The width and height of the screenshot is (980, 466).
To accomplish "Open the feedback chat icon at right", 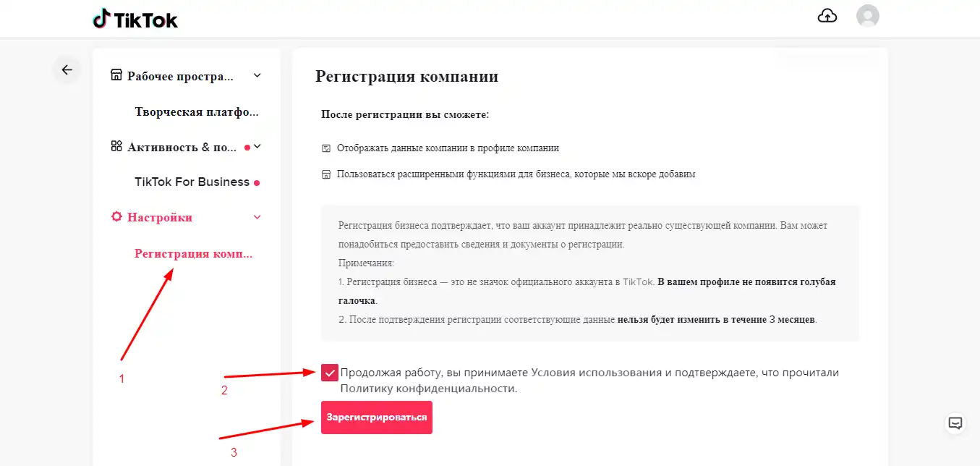I will [955, 423].
